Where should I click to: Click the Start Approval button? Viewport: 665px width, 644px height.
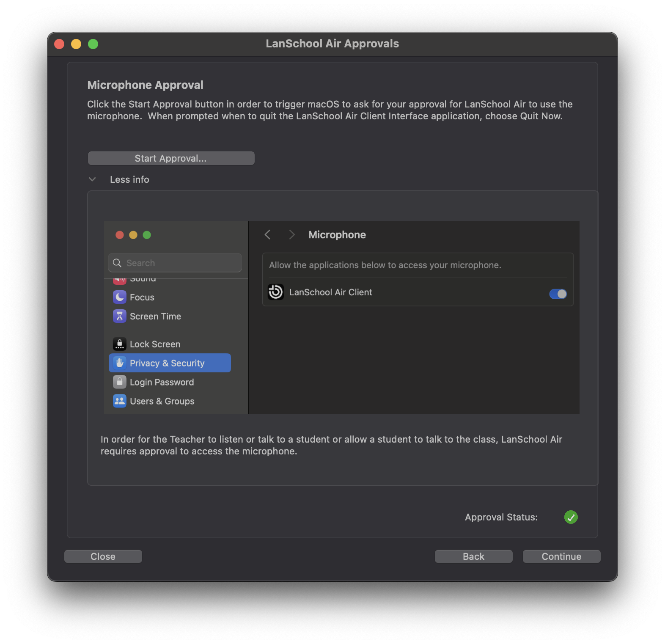point(171,158)
